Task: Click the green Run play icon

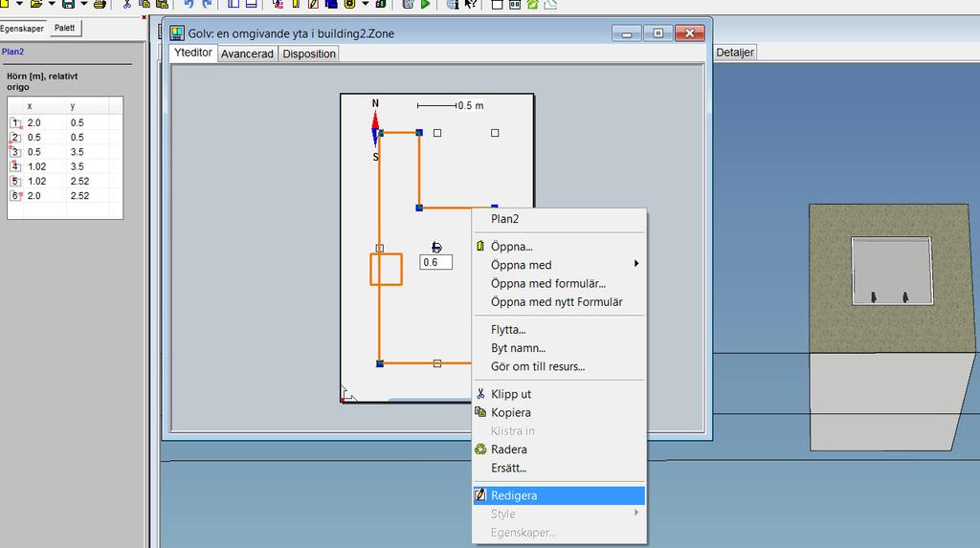Action: pyautogui.click(x=426, y=4)
